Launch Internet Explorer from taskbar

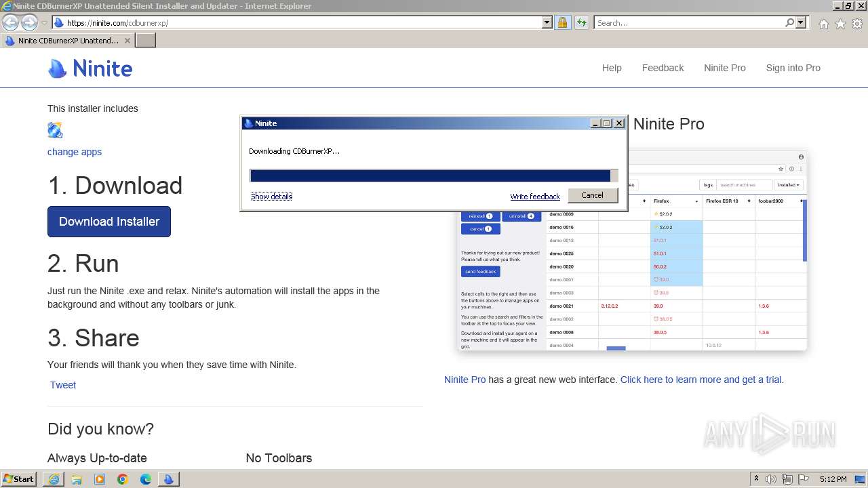point(54,479)
